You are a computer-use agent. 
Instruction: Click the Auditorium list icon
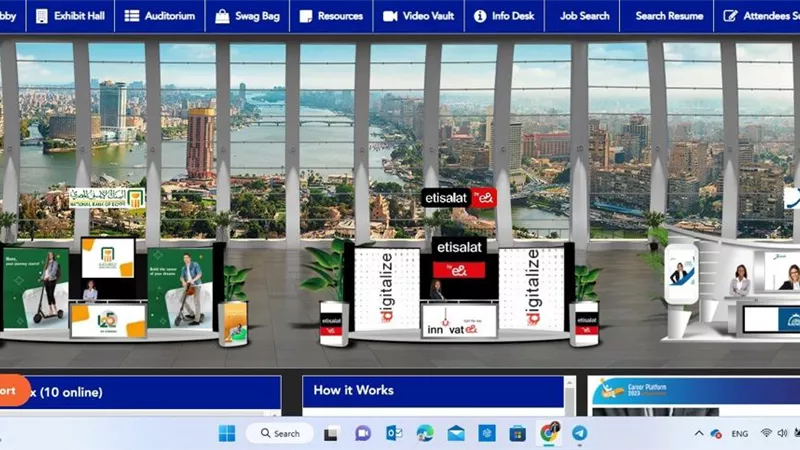(x=132, y=16)
